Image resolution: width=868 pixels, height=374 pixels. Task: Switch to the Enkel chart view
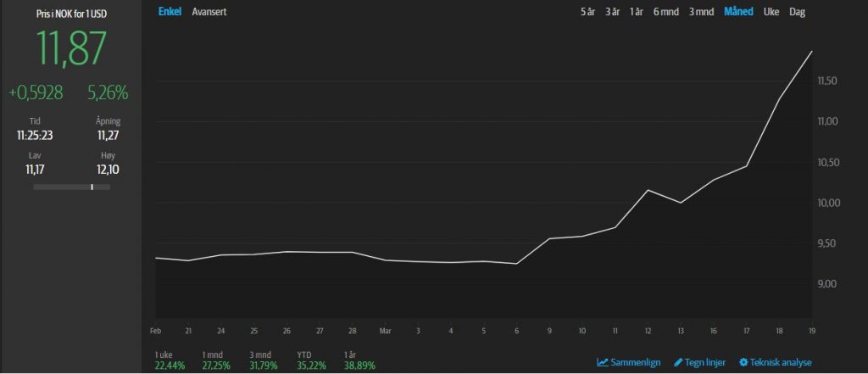point(170,12)
